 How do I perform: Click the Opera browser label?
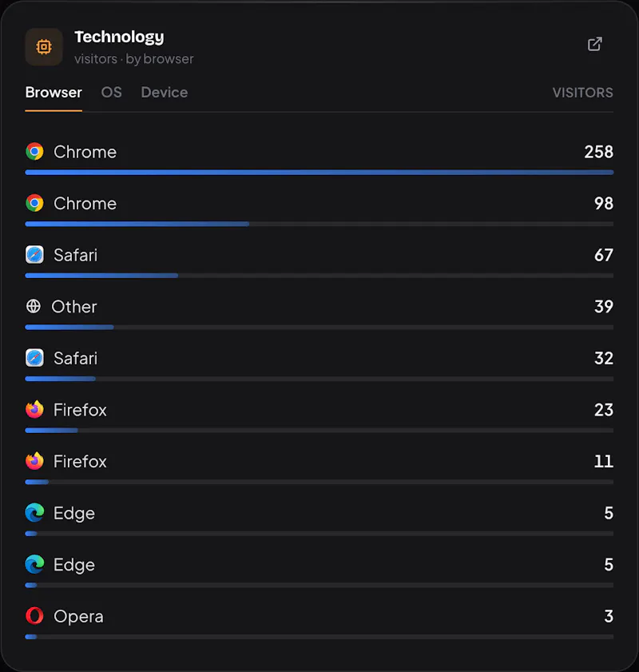78,616
